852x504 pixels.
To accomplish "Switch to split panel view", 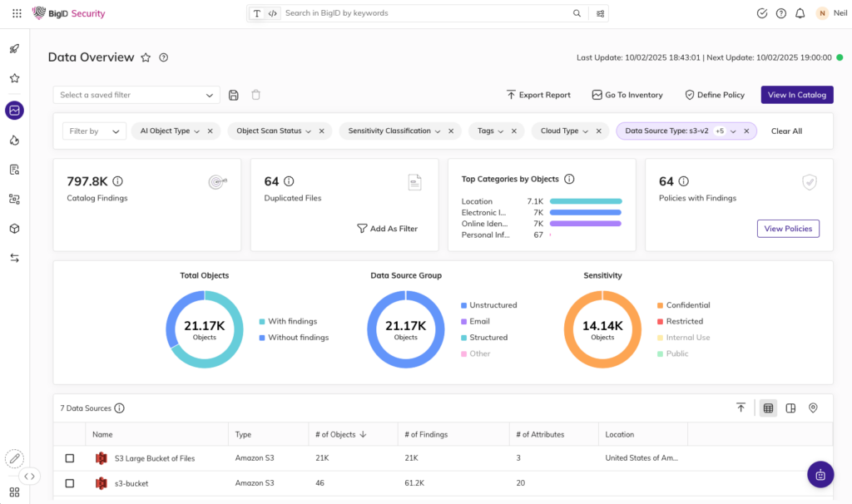I will coord(790,408).
